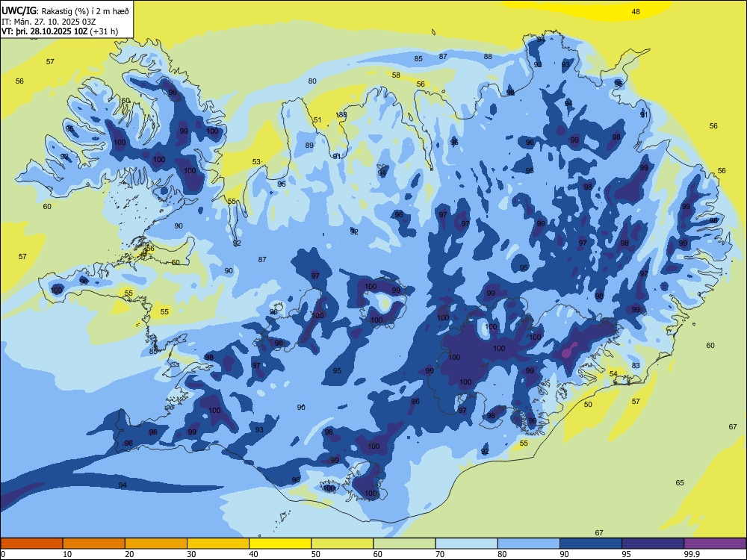Click the initial time line 'IT: Mán. 27. 10. 2025 03Z'
Screen dimensions: 747x560
click(49, 22)
